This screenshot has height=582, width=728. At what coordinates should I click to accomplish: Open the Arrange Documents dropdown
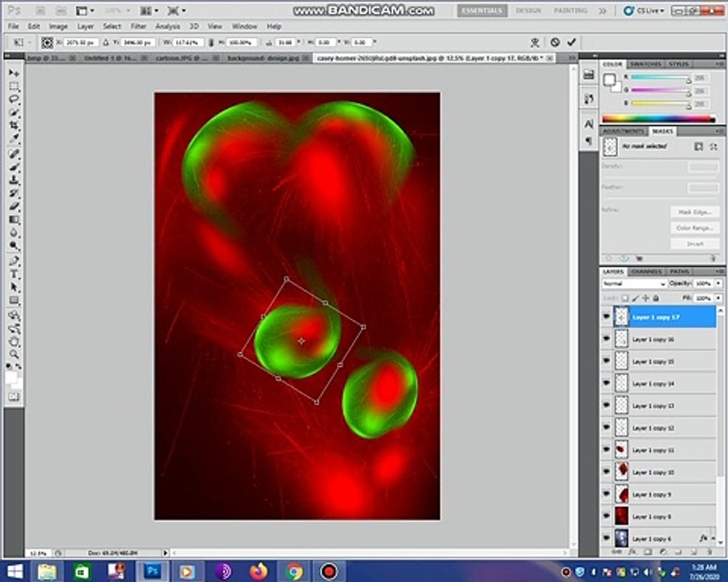150,11
